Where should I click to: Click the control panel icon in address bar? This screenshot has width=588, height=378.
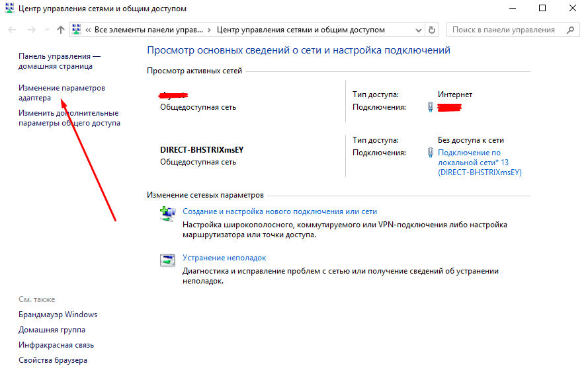(x=77, y=30)
